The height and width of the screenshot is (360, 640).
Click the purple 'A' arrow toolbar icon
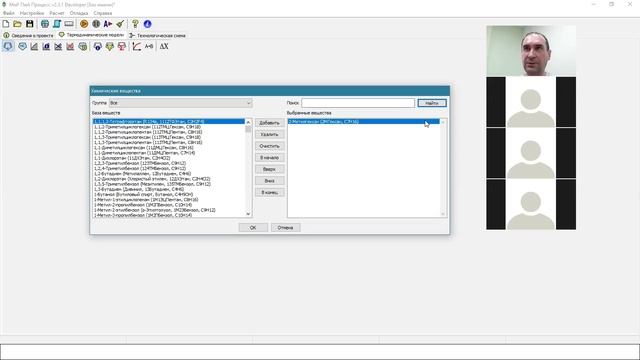108,24
